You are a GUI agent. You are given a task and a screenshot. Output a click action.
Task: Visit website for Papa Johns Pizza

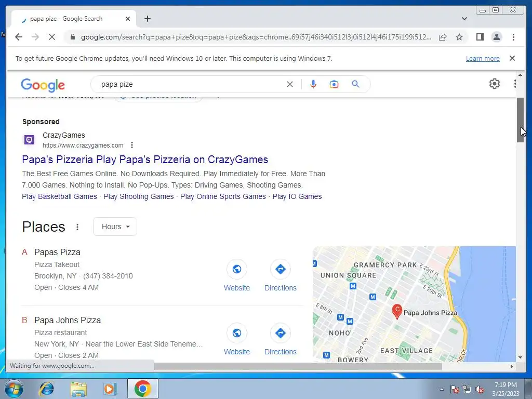[237, 339]
